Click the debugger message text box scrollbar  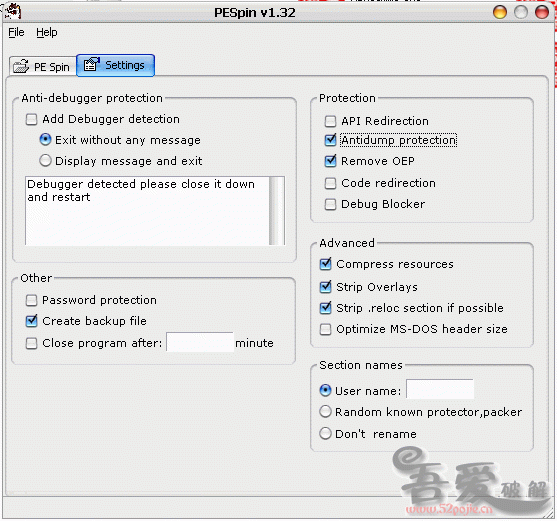click(x=277, y=211)
